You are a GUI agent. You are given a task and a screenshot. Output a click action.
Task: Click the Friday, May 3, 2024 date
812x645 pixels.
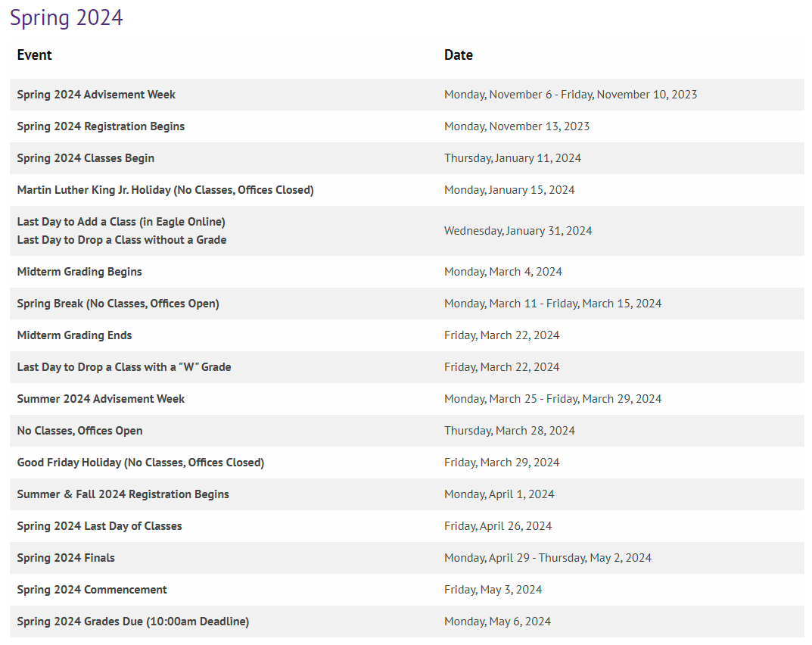pyautogui.click(x=493, y=590)
